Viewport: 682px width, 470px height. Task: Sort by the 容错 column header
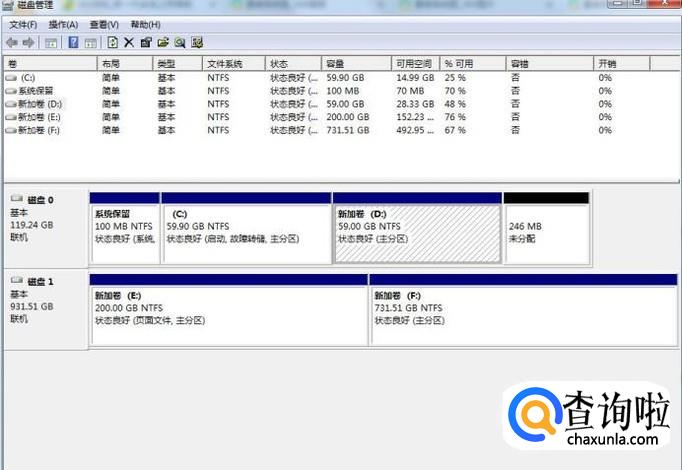[x=550, y=64]
